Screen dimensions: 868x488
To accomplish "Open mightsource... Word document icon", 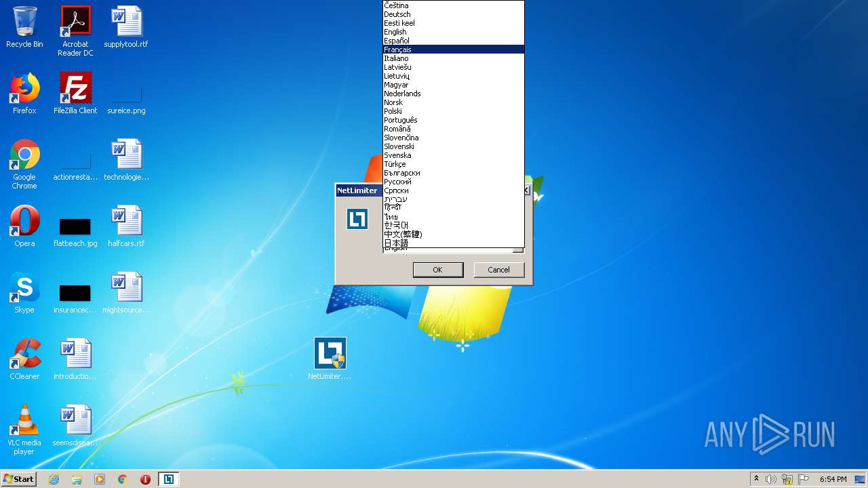I will point(126,293).
